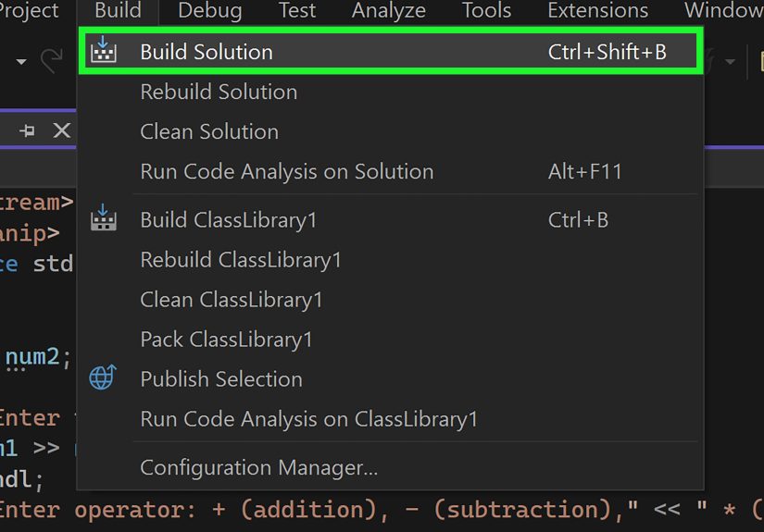Viewport: 764px width, 532px height.
Task: Choose Run Code Analysis on Solution
Action: point(391,172)
